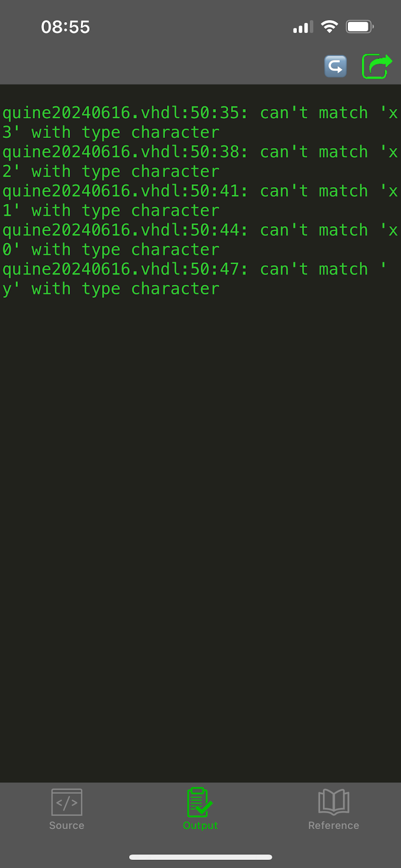Tap the error message at vhdl:50:47
The width and height of the screenshot is (401, 868).
(x=125, y=269)
